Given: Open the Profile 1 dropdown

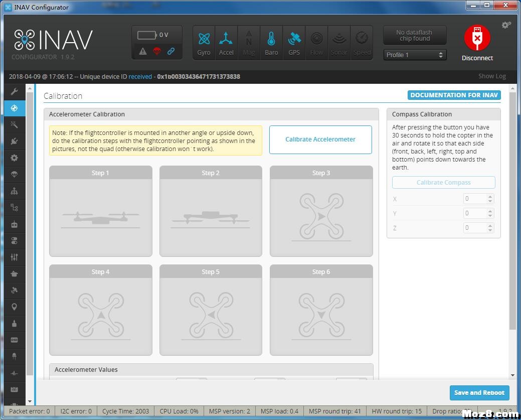Looking at the screenshot, I should pos(415,55).
